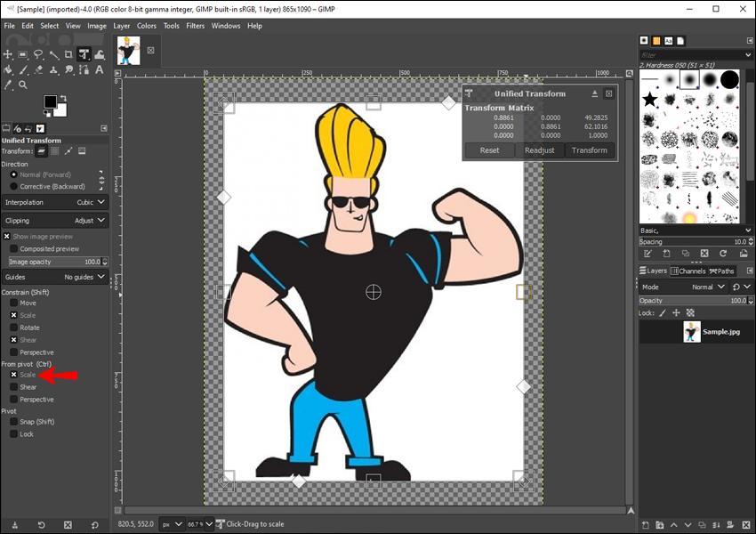Select the Color Picker eyedropper tool

8,85
